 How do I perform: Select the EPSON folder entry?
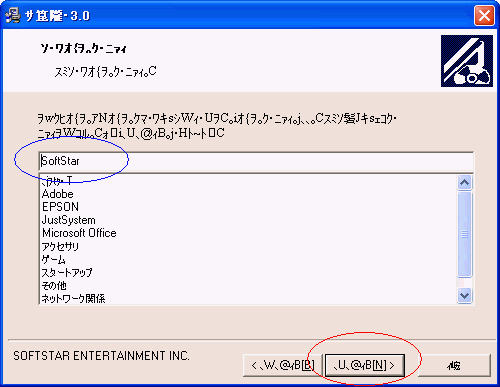60,207
